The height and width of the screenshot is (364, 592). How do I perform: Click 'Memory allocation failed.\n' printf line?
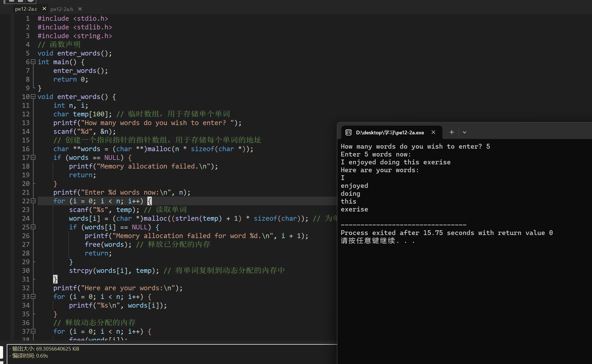(143, 166)
